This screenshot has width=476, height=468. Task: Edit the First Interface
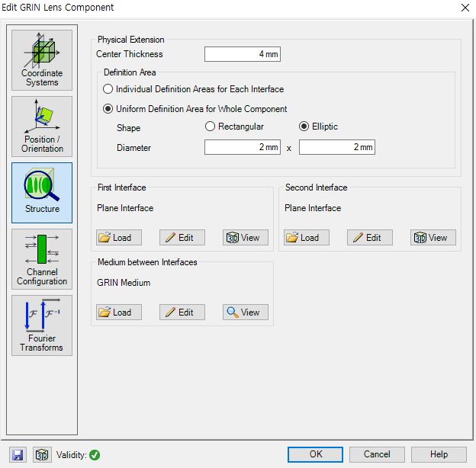pyautogui.click(x=182, y=238)
